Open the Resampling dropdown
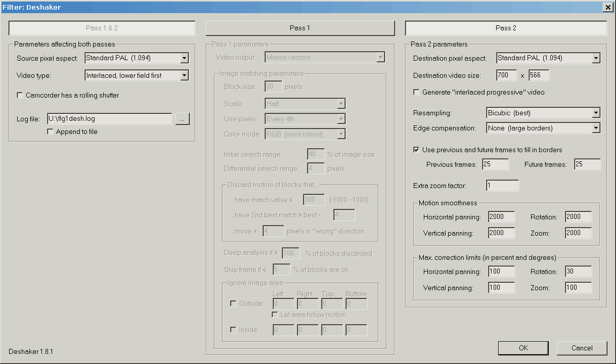The width and height of the screenshot is (616, 364). [x=596, y=113]
